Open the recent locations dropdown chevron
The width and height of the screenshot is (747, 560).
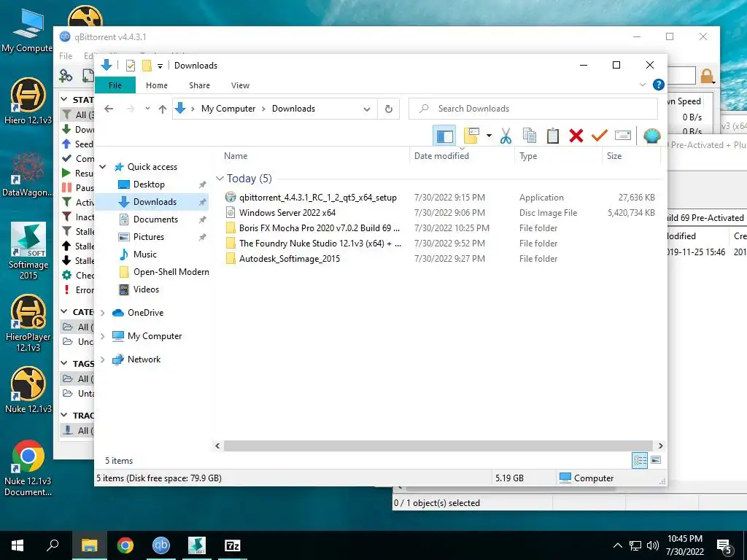point(147,109)
